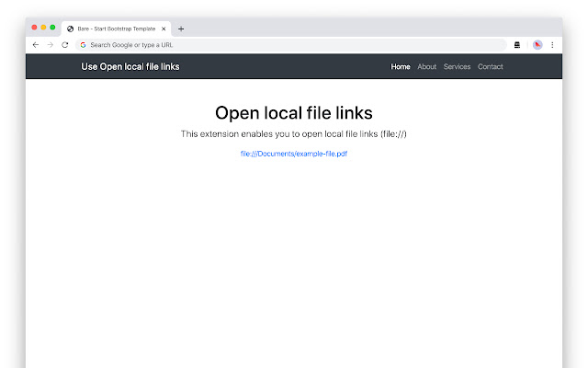
Task: Click the Open local file links heading
Action: point(294,113)
